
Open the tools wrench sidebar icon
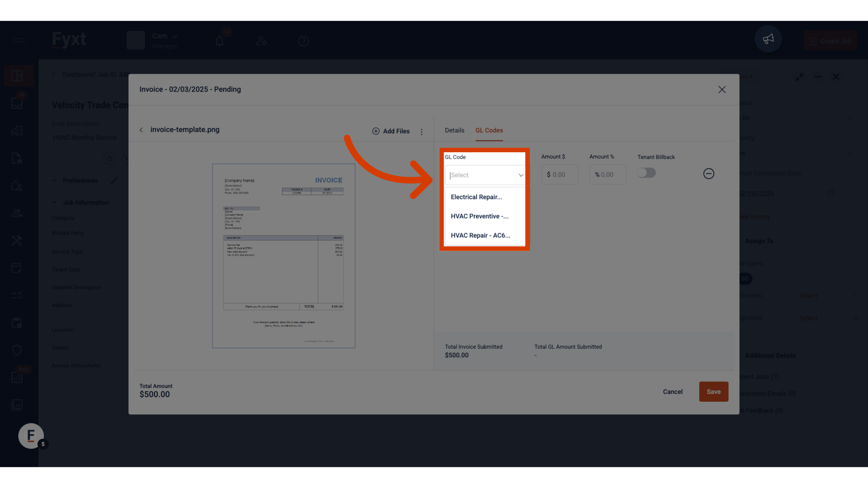[x=17, y=240]
